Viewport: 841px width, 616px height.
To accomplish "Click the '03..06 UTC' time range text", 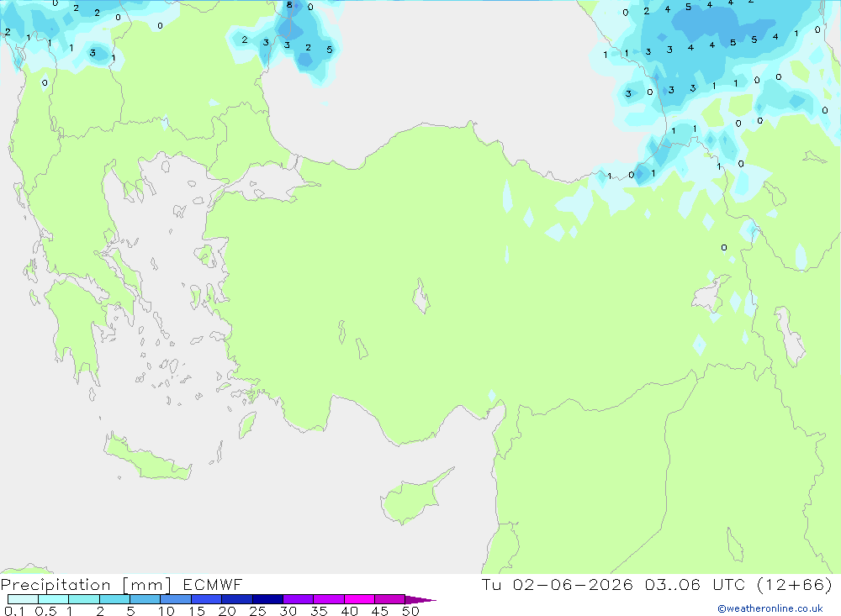I will (695, 584).
